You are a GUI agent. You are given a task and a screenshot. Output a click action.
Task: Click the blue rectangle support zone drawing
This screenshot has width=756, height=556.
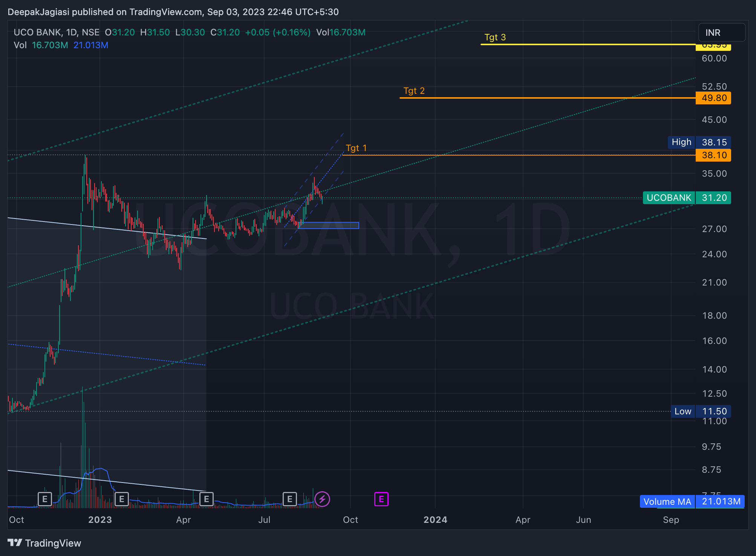328,226
